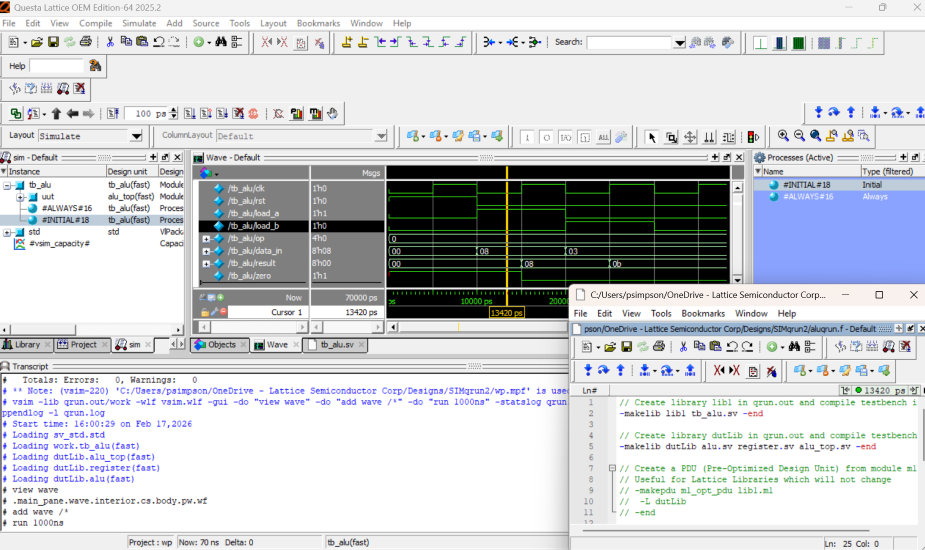This screenshot has height=550, width=925.
Task: Collapse the tb_alu instance tree node
Action: 7,185
